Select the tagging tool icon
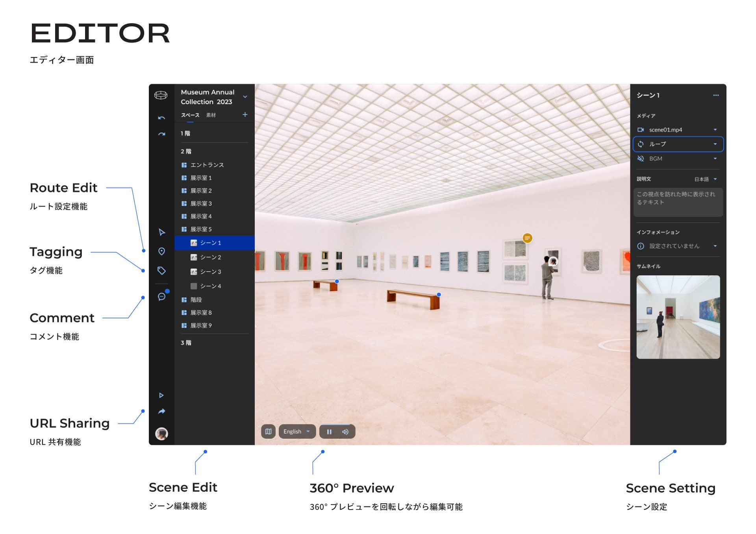Viewport: 756px width, 534px height. [x=161, y=271]
